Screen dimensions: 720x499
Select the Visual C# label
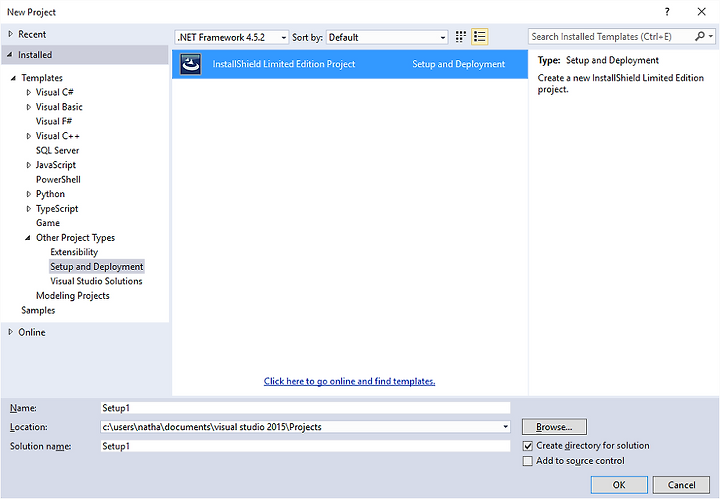coord(55,92)
